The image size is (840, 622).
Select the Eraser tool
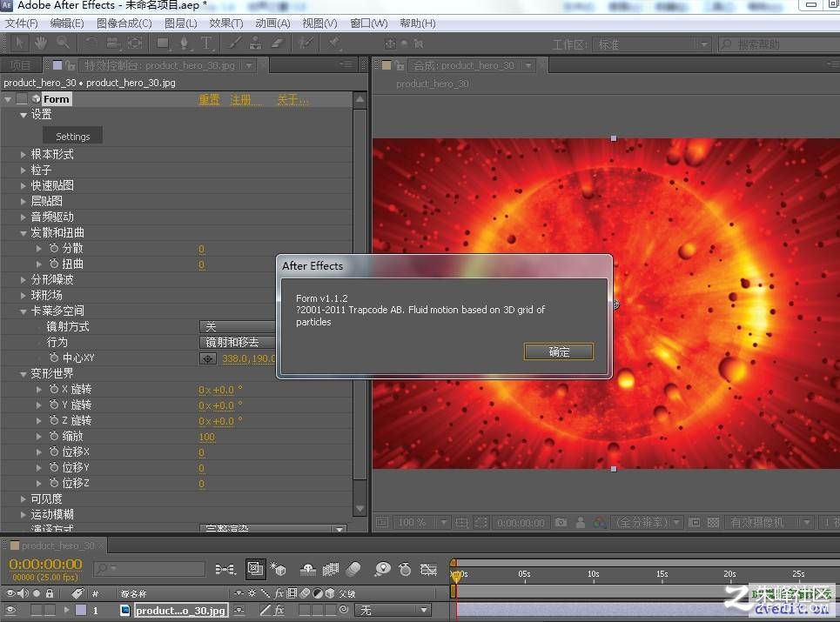[277, 43]
